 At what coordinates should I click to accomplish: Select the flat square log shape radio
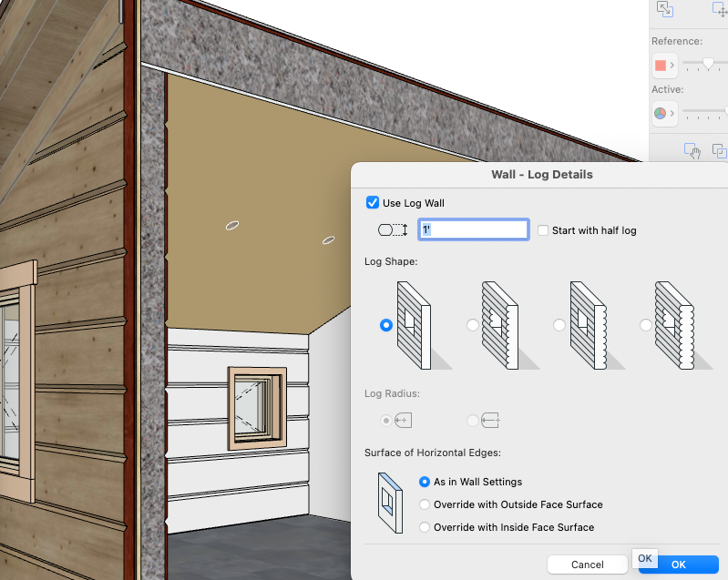(x=385, y=325)
